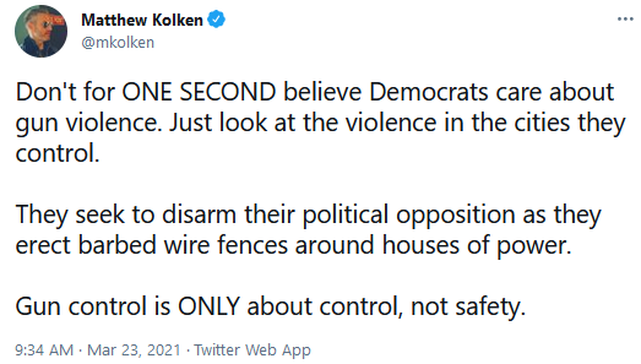
Task: Click the capitalized word ONLY
Action: coord(209,306)
